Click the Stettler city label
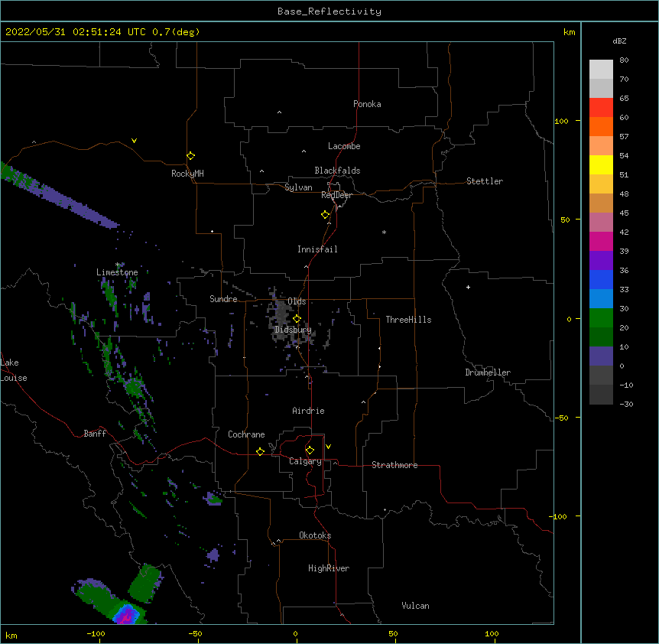Image resolution: width=659 pixels, height=644 pixels. [x=485, y=181]
